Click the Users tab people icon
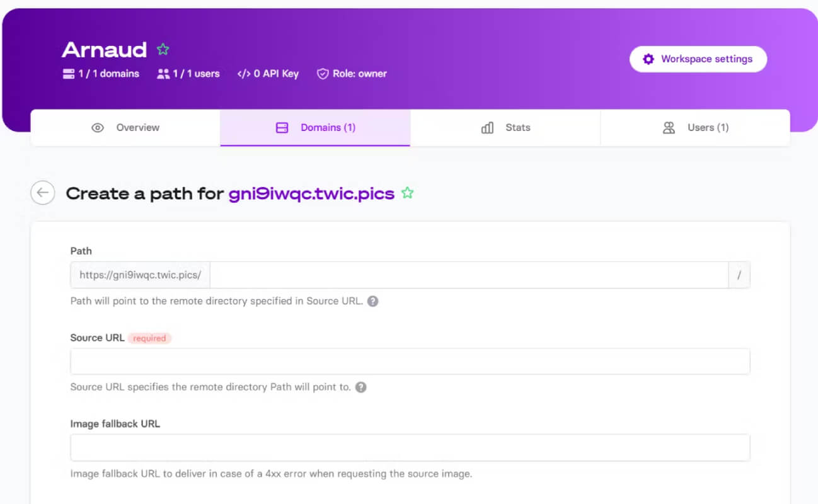The image size is (818, 504). coord(669,128)
